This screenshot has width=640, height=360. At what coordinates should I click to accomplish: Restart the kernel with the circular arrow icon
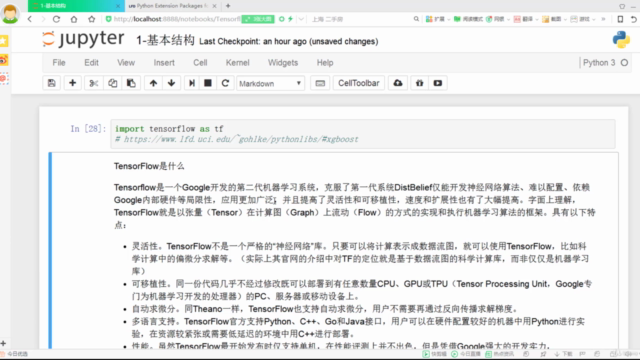click(225, 83)
